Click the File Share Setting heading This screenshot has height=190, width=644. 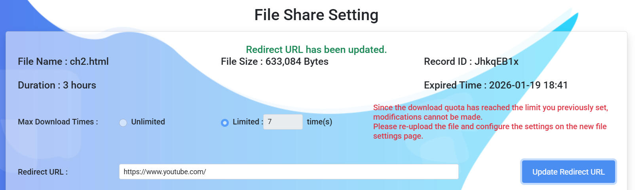pyautogui.click(x=316, y=15)
